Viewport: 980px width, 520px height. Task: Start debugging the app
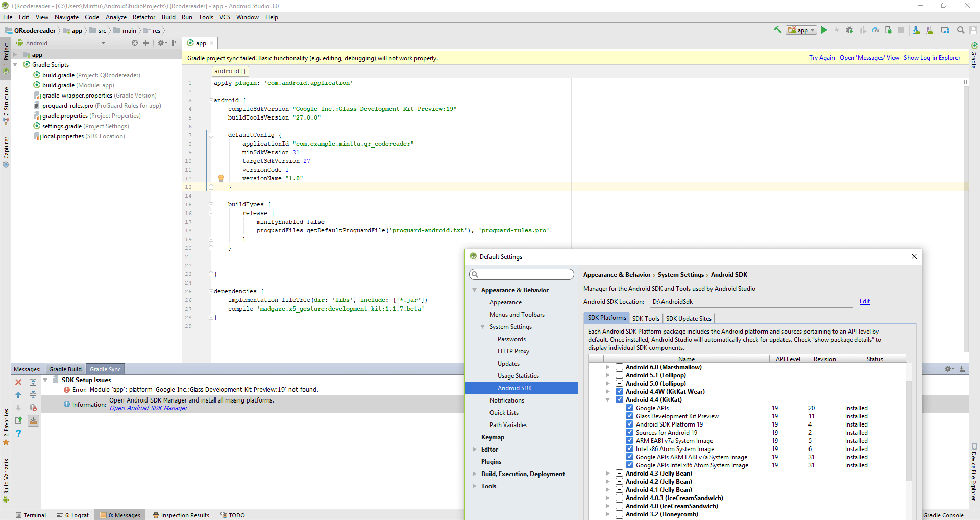click(849, 30)
